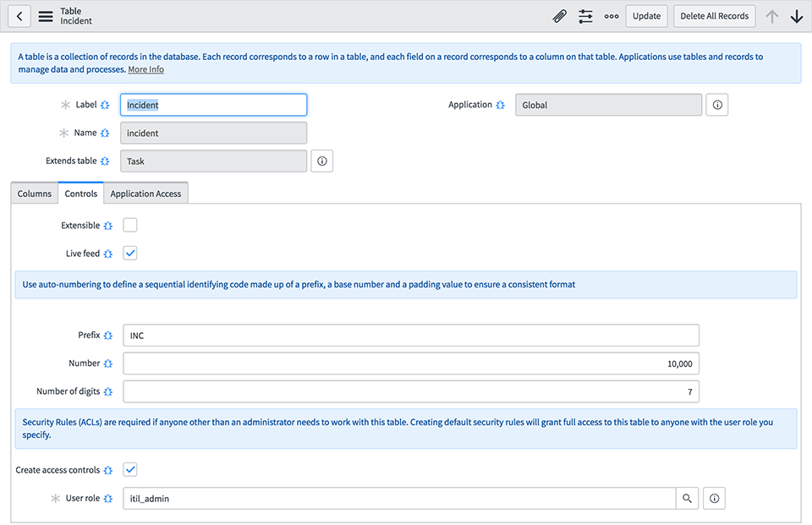The image size is (812, 525).
Task: Follow the More Info link
Action: coord(145,69)
